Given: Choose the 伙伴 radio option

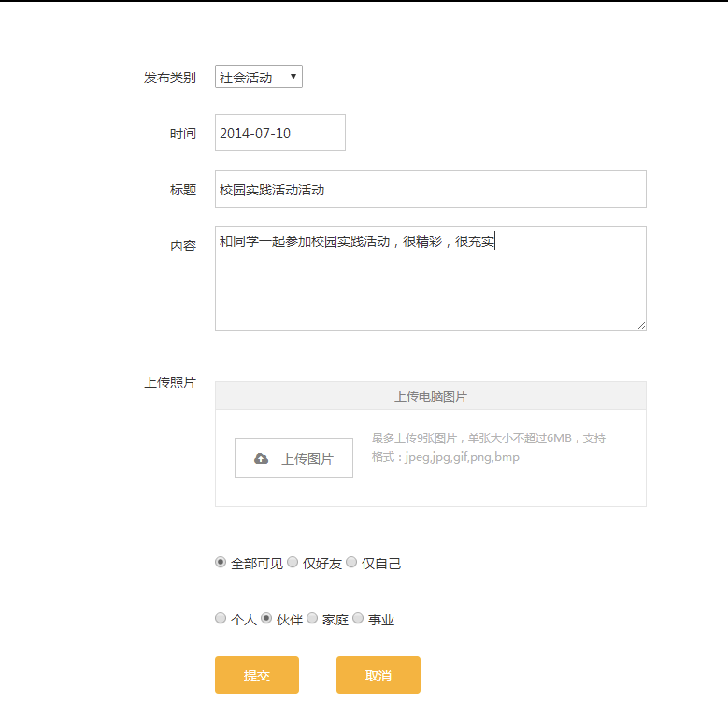Looking at the screenshot, I should [266, 619].
